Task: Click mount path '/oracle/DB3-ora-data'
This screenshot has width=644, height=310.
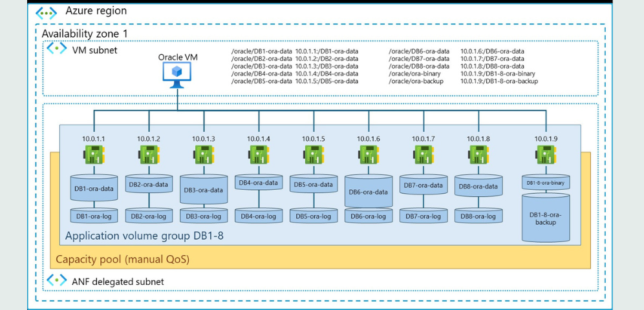Action: pyautogui.click(x=262, y=67)
